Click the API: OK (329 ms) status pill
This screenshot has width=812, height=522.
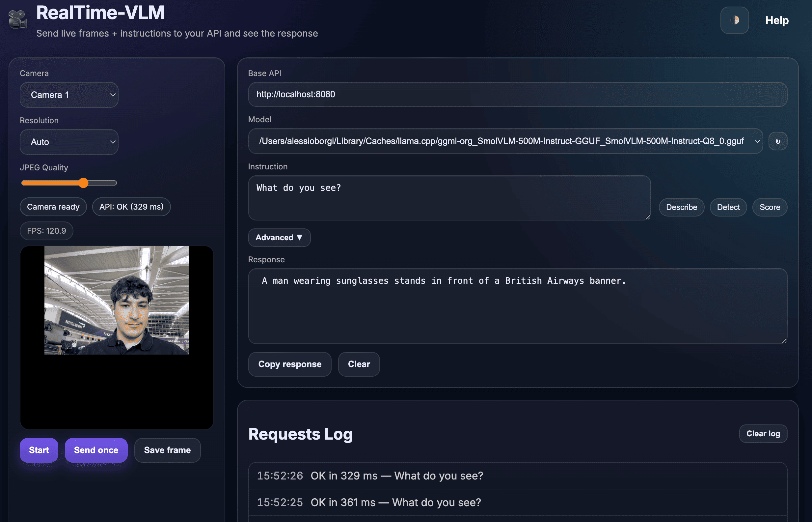point(131,207)
